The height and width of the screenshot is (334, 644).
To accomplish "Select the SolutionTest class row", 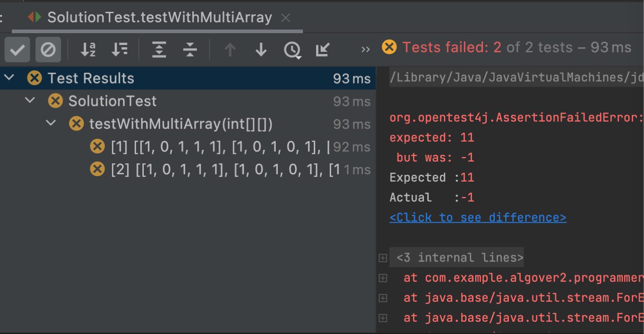I will (187, 101).
